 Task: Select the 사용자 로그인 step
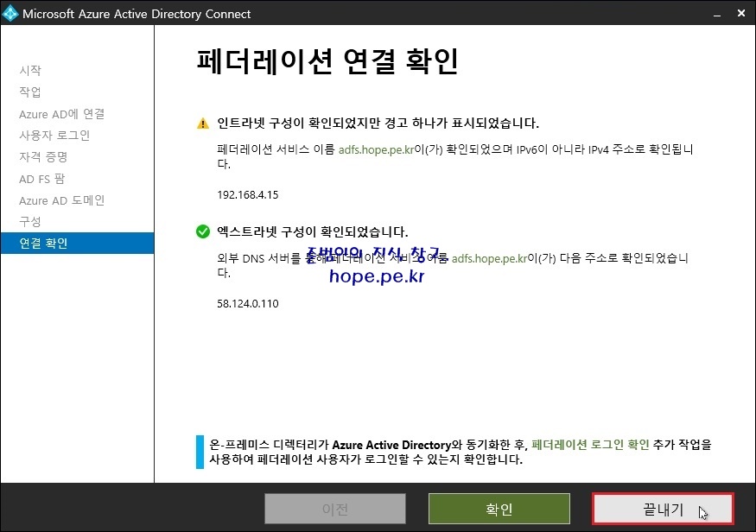click(x=54, y=136)
